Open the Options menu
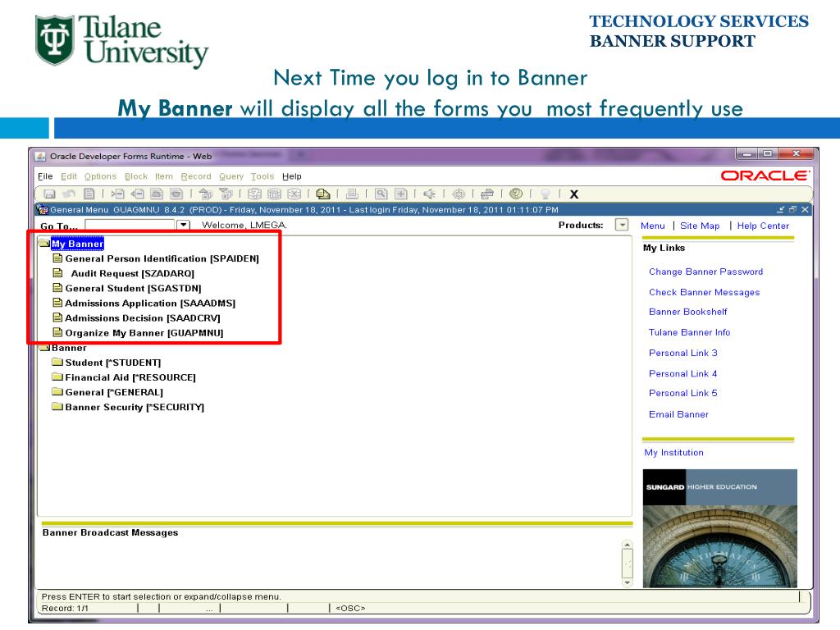840x630 pixels. point(100,176)
